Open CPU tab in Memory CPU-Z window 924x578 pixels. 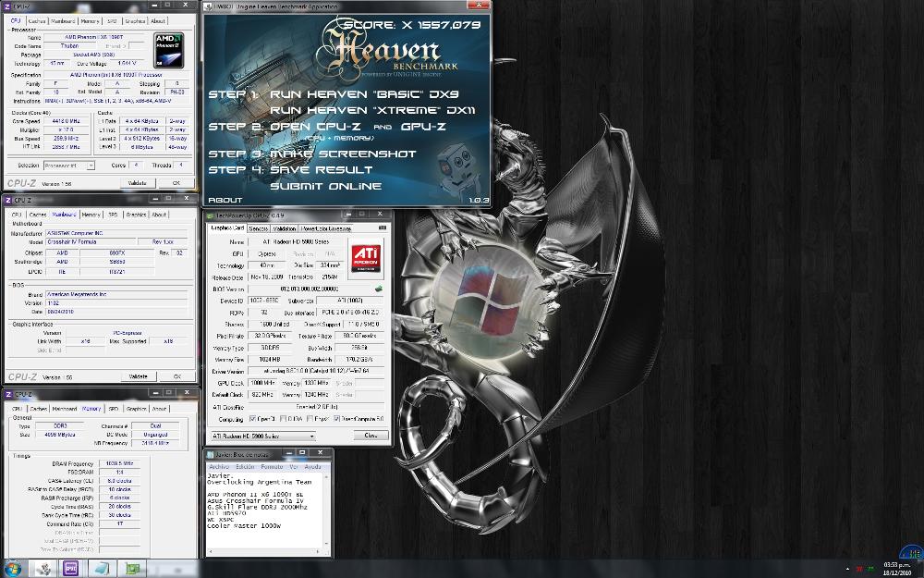(x=17, y=409)
